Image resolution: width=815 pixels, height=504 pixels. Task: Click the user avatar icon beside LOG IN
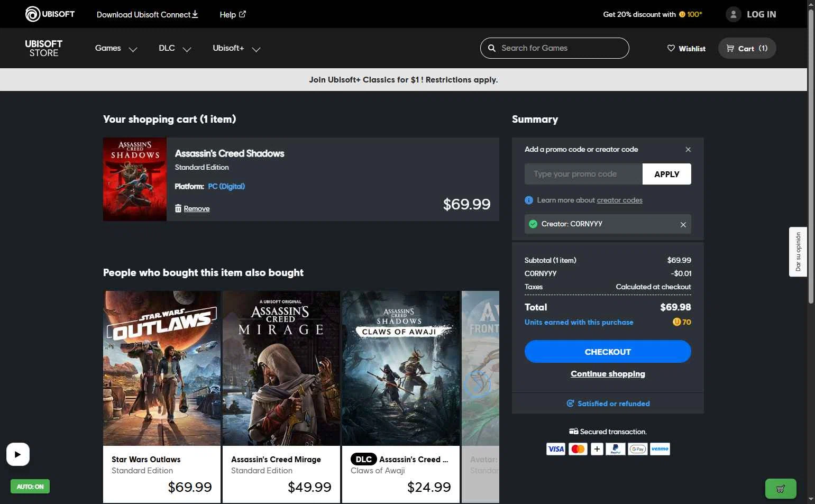(x=733, y=14)
